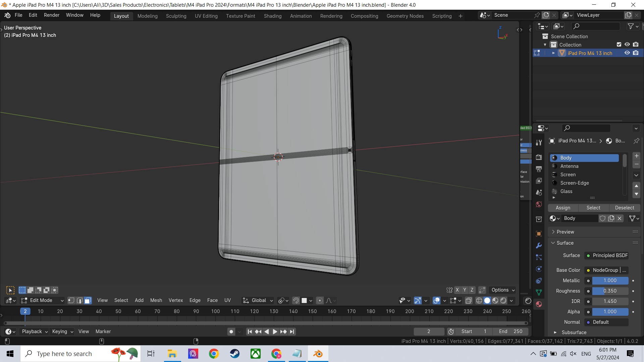Screen dimensions: 644x362
Task: Move material slot up
Action: pyautogui.click(x=636, y=186)
